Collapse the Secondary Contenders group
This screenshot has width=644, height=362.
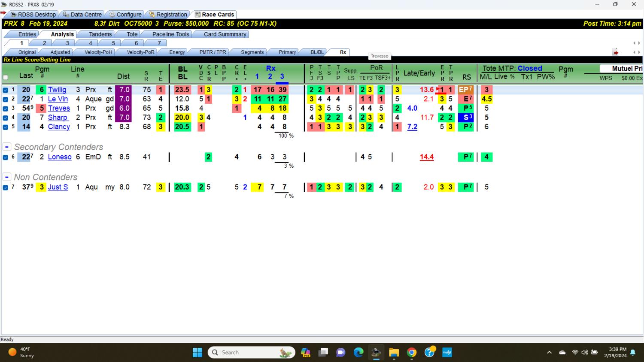tap(7, 147)
